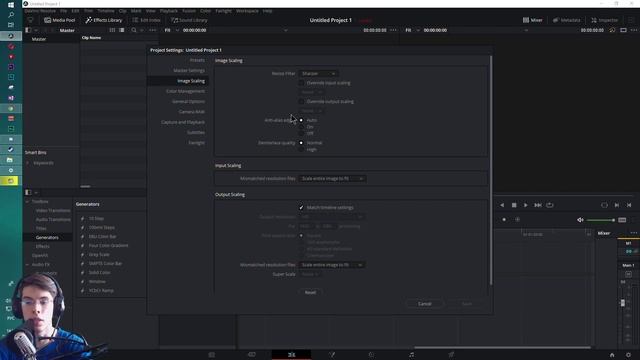640x360 pixels.
Task: Toggle the Effects Library panel
Action: click(104, 20)
